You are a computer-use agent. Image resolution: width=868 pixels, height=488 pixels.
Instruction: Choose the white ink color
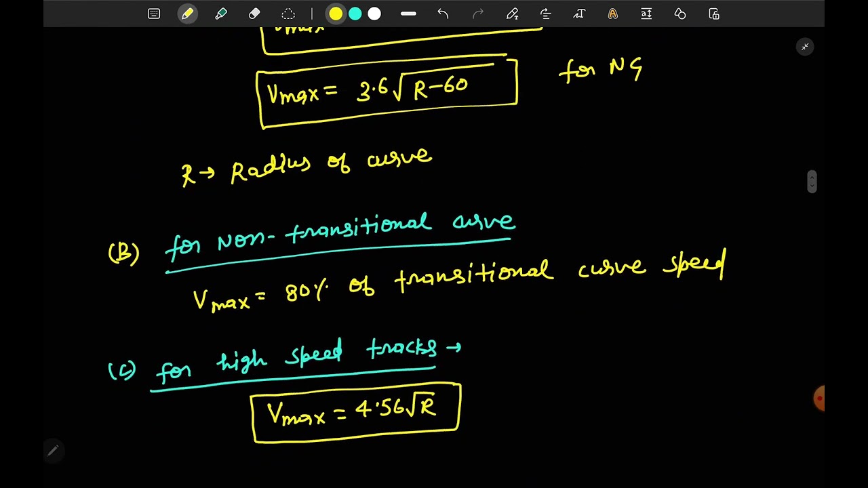[374, 14]
